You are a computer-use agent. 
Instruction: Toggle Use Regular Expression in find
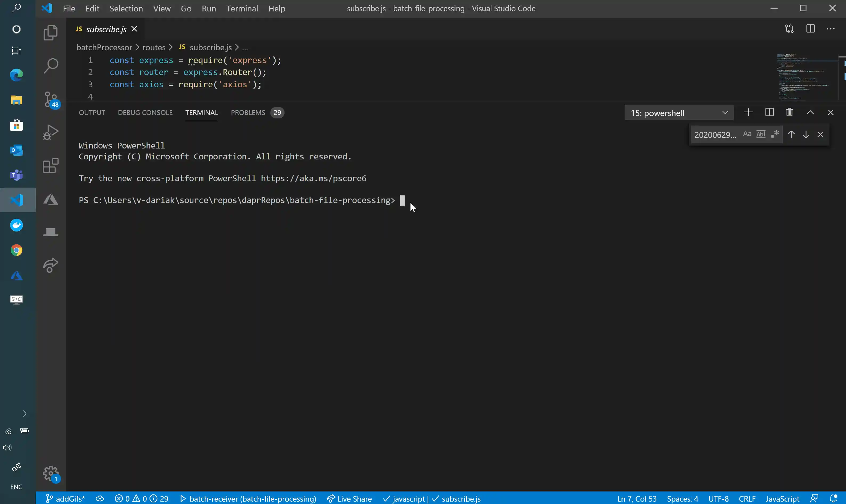click(x=775, y=134)
